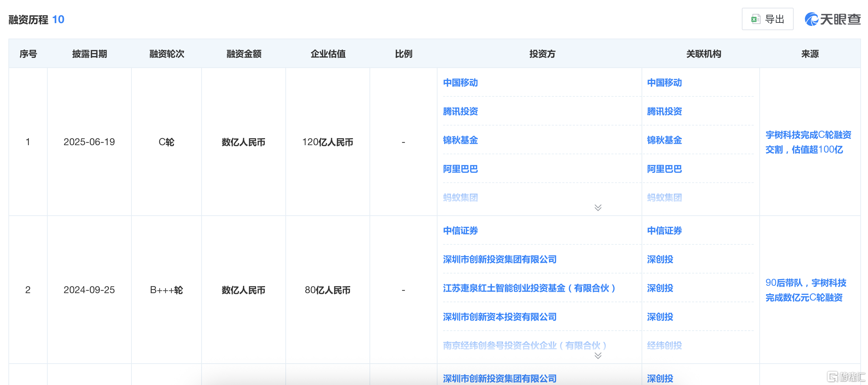Select date cell 2025-06-19
The image size is (868, 385).
click(89, 142)
